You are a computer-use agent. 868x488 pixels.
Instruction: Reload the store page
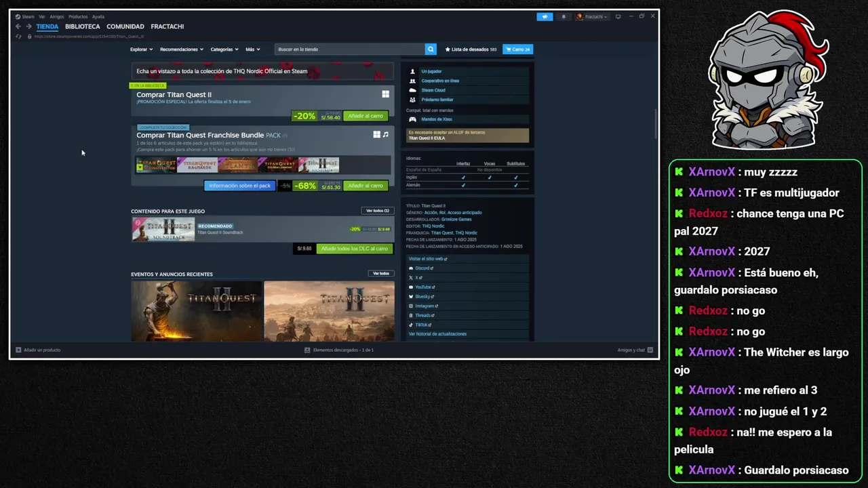coord(19,36)
